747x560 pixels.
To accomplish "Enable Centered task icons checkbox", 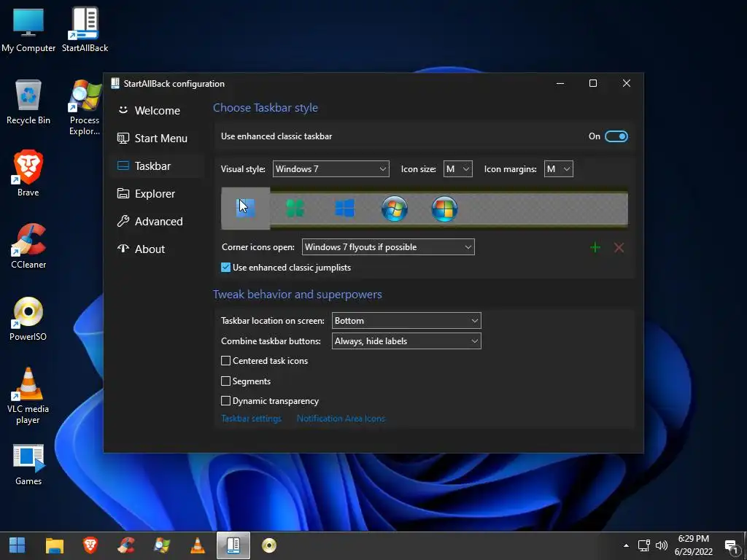I will 226,361.
